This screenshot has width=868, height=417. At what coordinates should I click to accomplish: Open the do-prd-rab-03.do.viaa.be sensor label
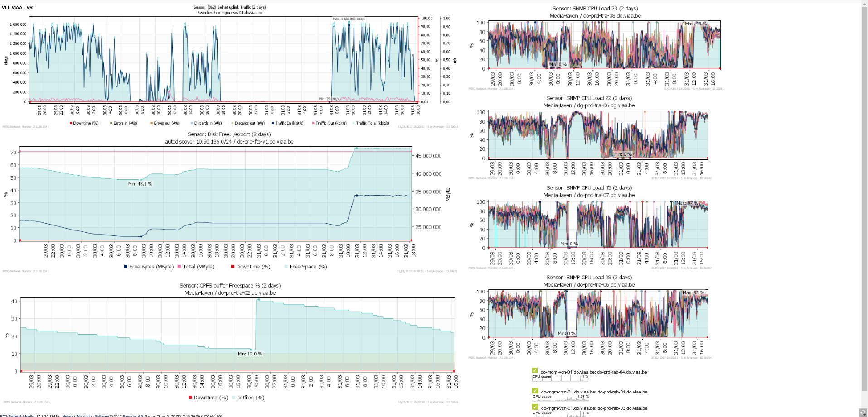[x=594, y=408]
